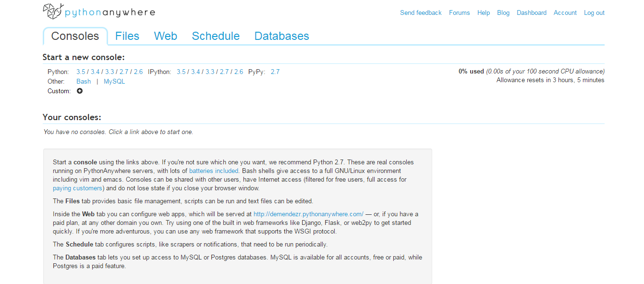This screenshot has height=284, width=644.
Task: Click the 'IPython:' label
Action: [159, 72]
